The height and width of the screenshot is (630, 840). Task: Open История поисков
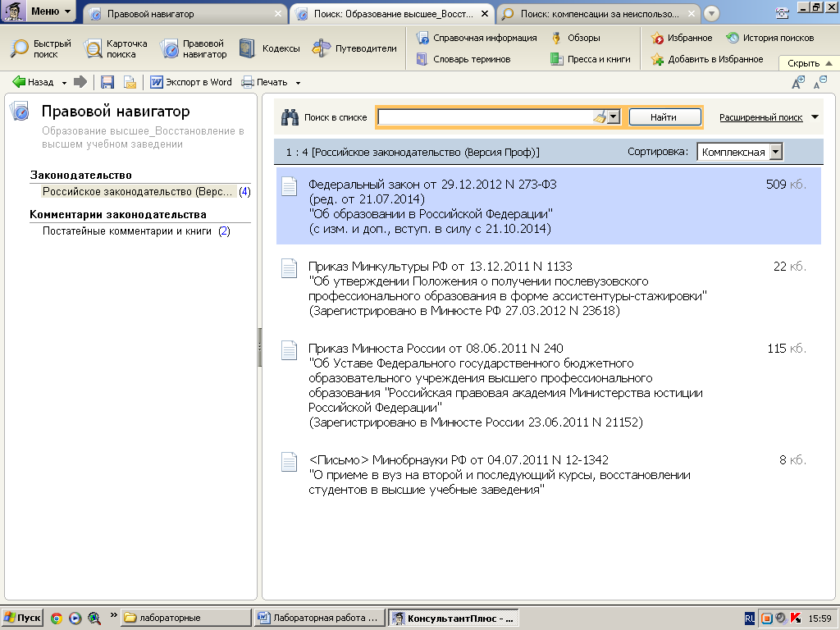(x=769, y=38)
